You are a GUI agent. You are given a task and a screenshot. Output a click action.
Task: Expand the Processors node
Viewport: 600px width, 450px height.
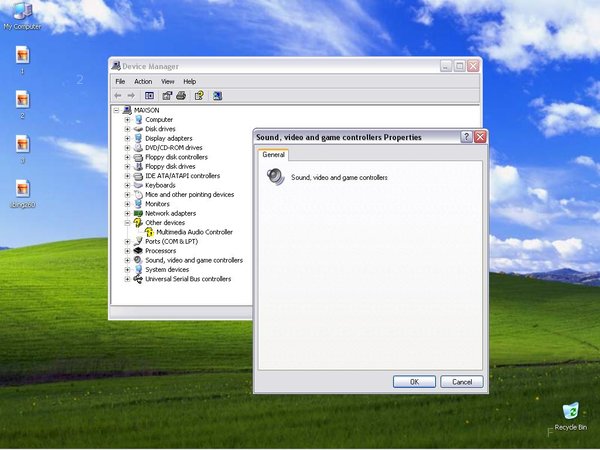(127, 251)
